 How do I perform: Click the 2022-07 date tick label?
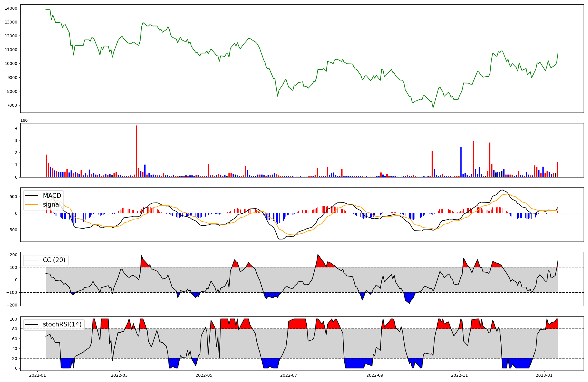(288, 375)
